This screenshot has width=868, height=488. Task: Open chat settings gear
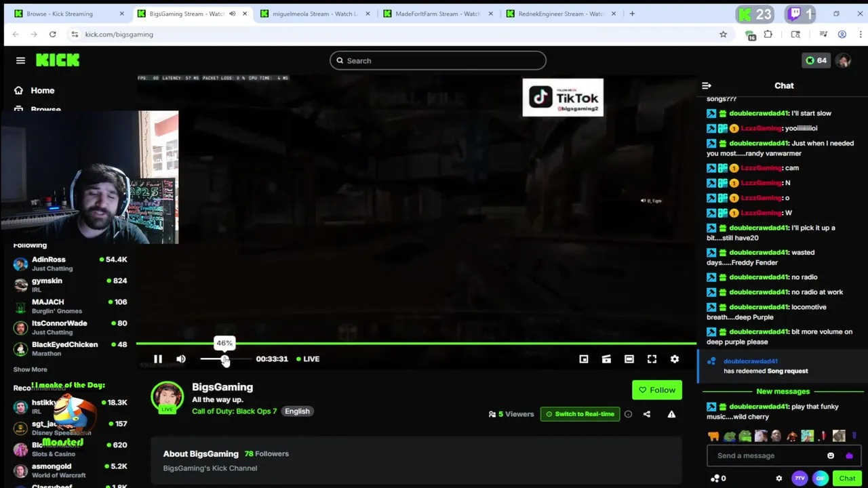coord(778,479)
